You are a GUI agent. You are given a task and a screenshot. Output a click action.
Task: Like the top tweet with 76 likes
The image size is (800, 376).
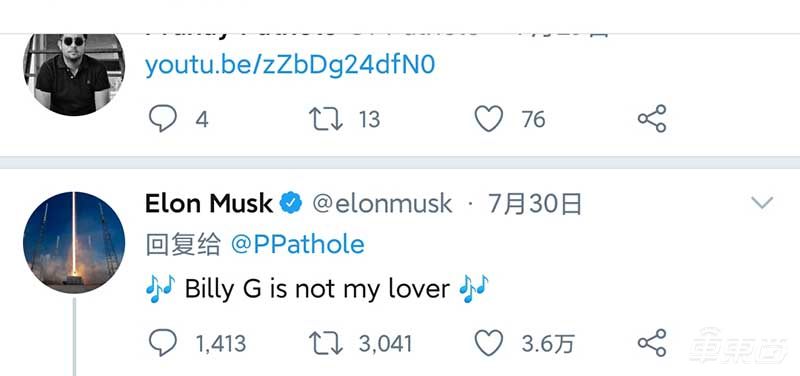point(489,119)
